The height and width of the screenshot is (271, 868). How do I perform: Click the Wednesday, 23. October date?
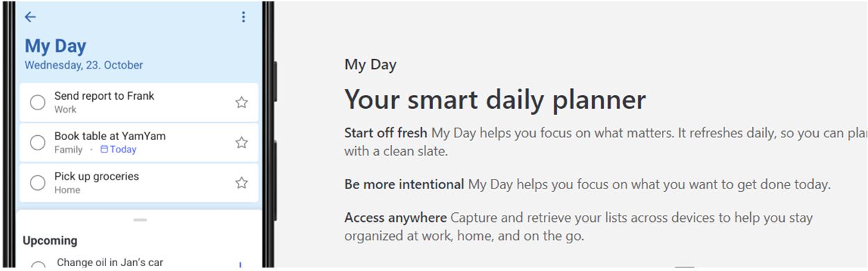84,65
